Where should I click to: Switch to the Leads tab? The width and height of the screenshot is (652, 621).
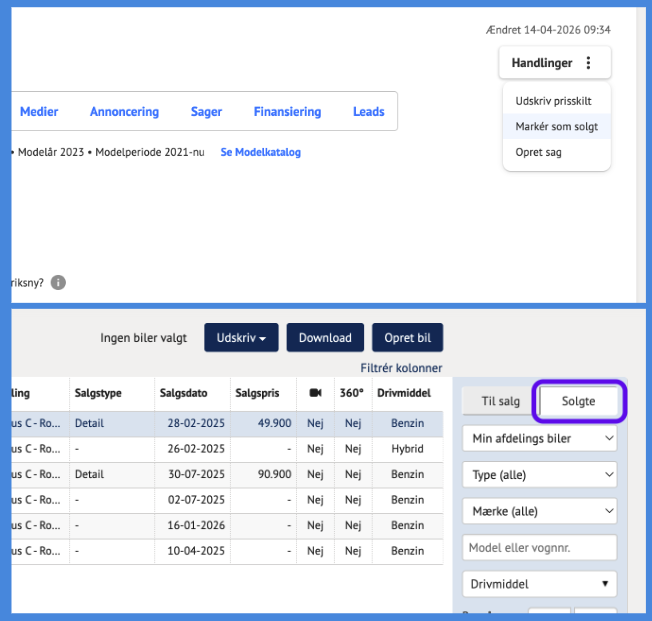[x=368, y=111]
